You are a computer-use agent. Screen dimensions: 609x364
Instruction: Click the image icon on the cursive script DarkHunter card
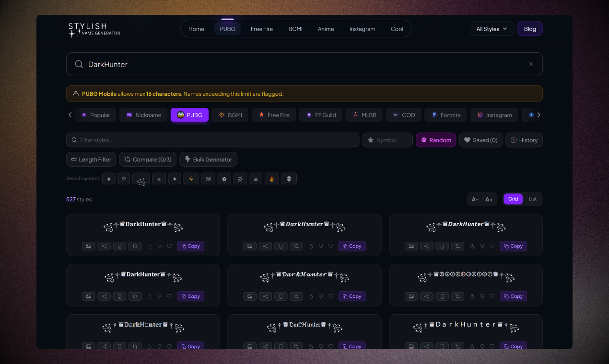point(250,296)
